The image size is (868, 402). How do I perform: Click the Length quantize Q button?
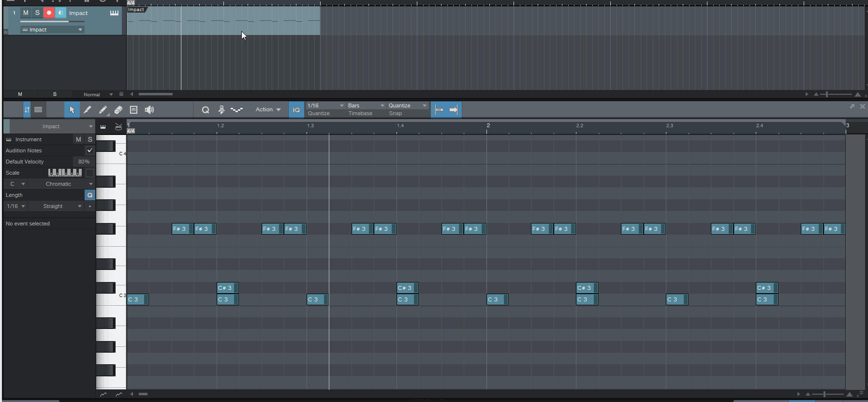pyautogui.click(x=90, y=195)
